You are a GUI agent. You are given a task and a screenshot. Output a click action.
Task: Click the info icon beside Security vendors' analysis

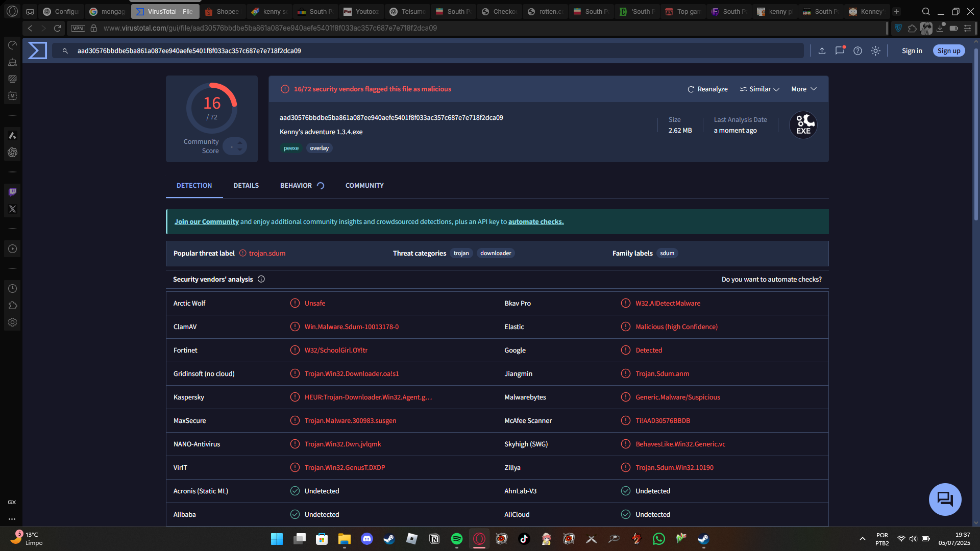(261, 279)
